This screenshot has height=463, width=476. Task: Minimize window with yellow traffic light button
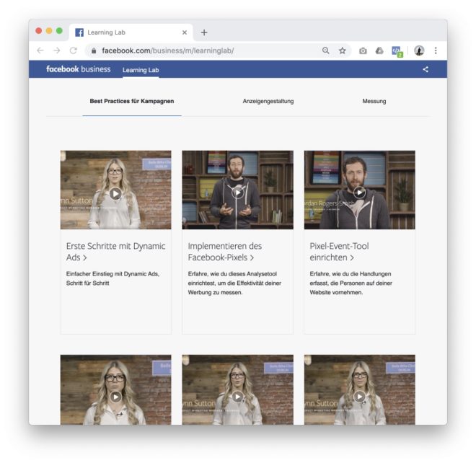[49, 31]
